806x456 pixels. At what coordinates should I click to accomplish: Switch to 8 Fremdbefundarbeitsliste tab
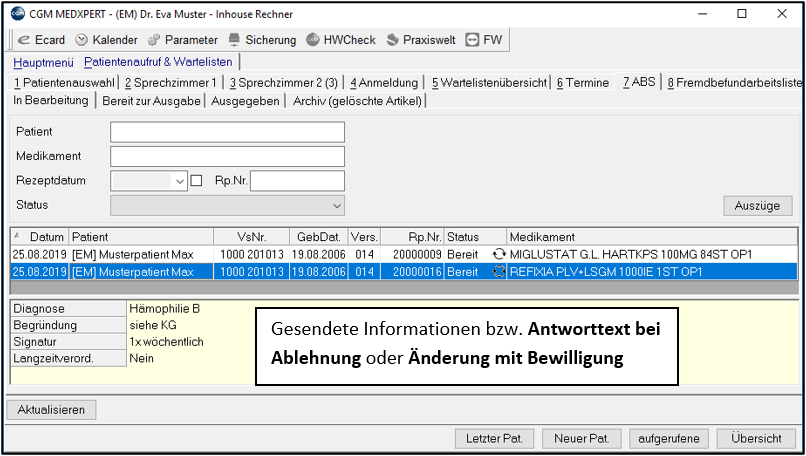[735, 83]
